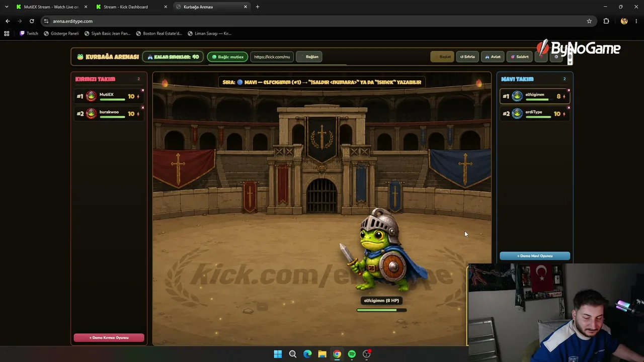Bookmark this page with the star icon
Image resolution: width=644 pixels, height=362 pixels.
click(589, 21)
